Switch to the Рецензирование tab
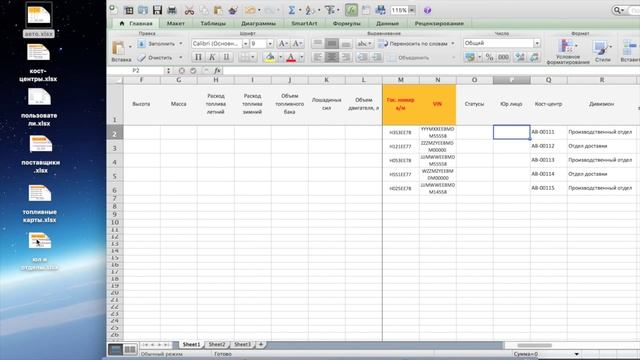The width and height of the screenshot is (640, 360). point(439,23)
